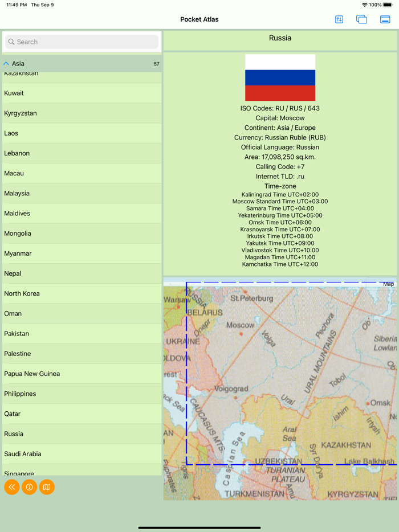Select North Korea in the list
This screenshot has width=399, height=532.
tap(82, 293)
